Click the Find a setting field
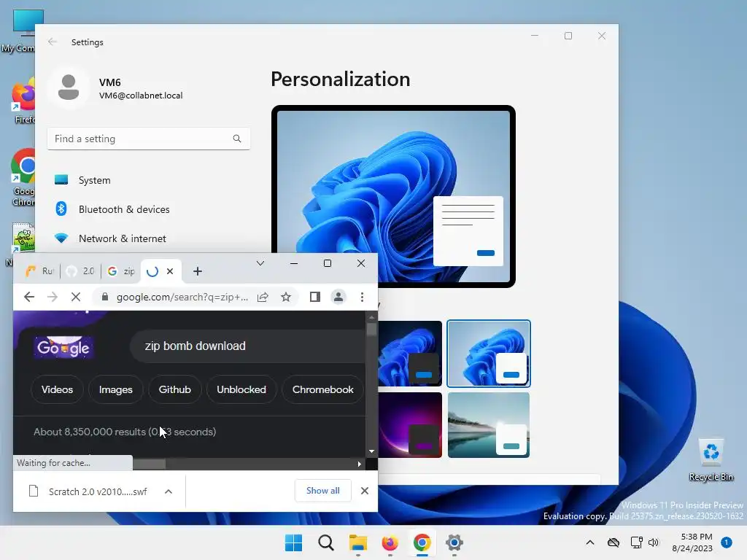 pyautogui.click(x=149, y=139)
